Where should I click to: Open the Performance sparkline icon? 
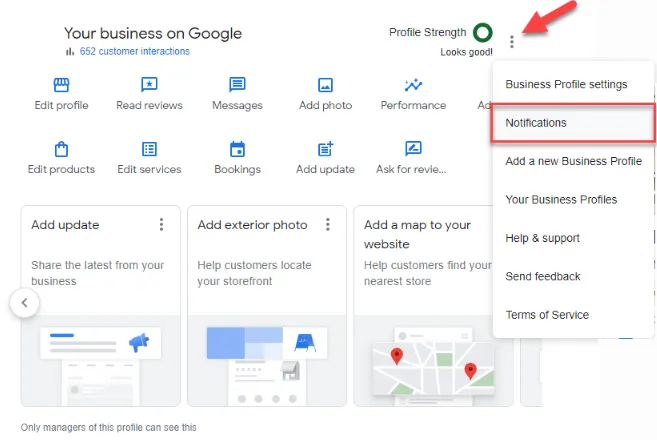[413, 85]
